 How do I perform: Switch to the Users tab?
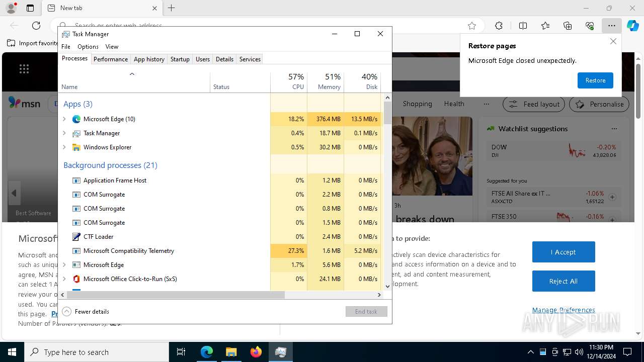coord(203,59)
